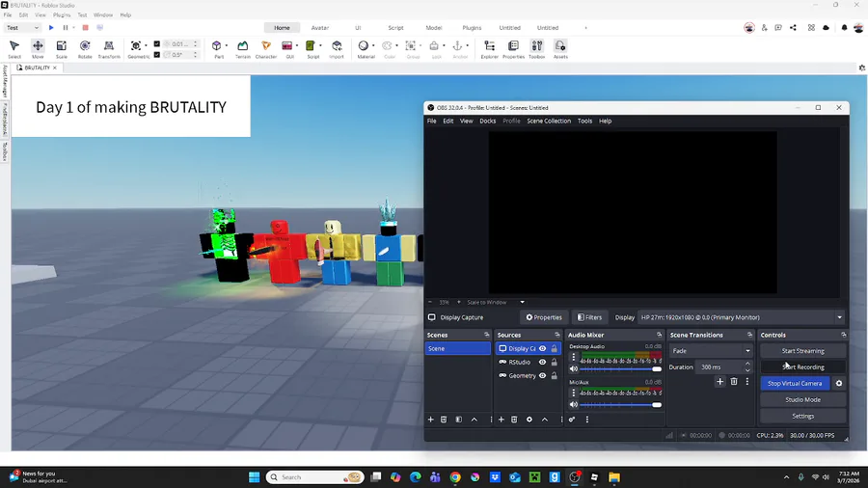This screenshot has width=868, height=488.
Task: Open the Plugins ribbon tab
Action: click(473, 28)
